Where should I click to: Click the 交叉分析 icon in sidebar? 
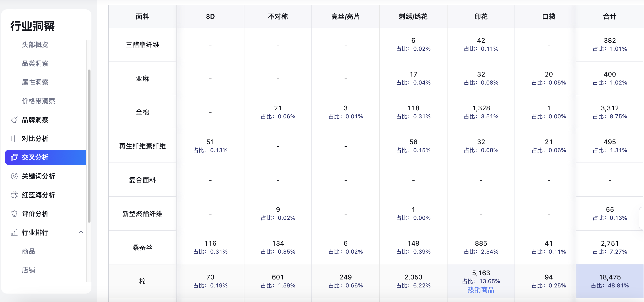pyautogui.click(x=14, y=157)
